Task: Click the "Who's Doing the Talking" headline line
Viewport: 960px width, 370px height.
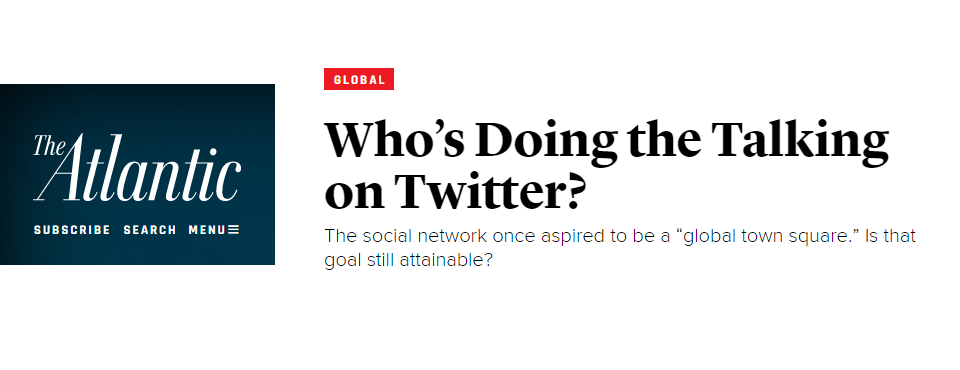Action: tap(606, 142)
